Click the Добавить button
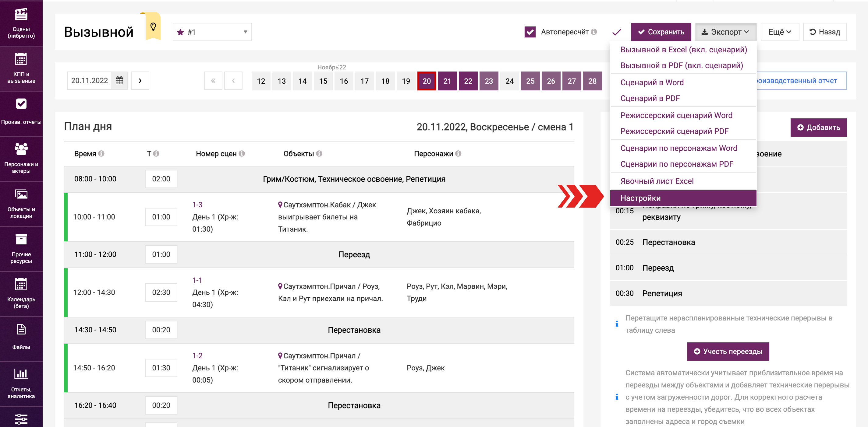Screen dimensions: 868x427 tap(818, 128)
